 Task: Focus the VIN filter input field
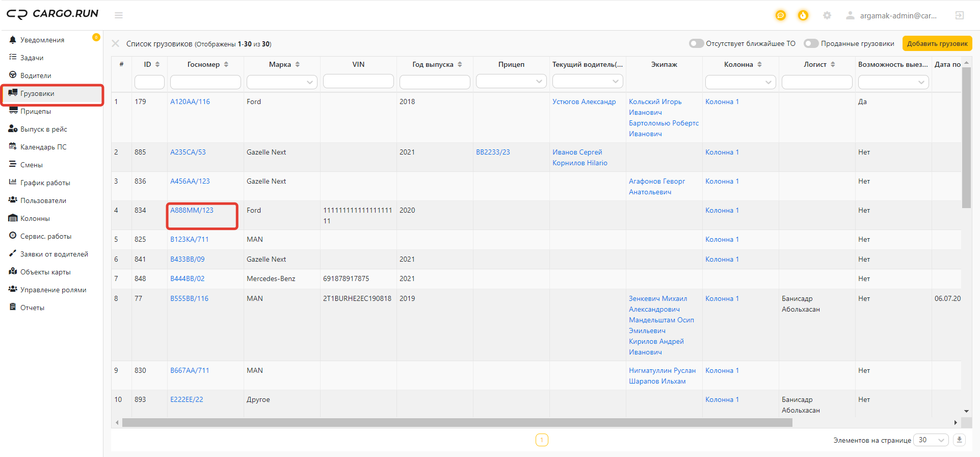tap(358, 82)
